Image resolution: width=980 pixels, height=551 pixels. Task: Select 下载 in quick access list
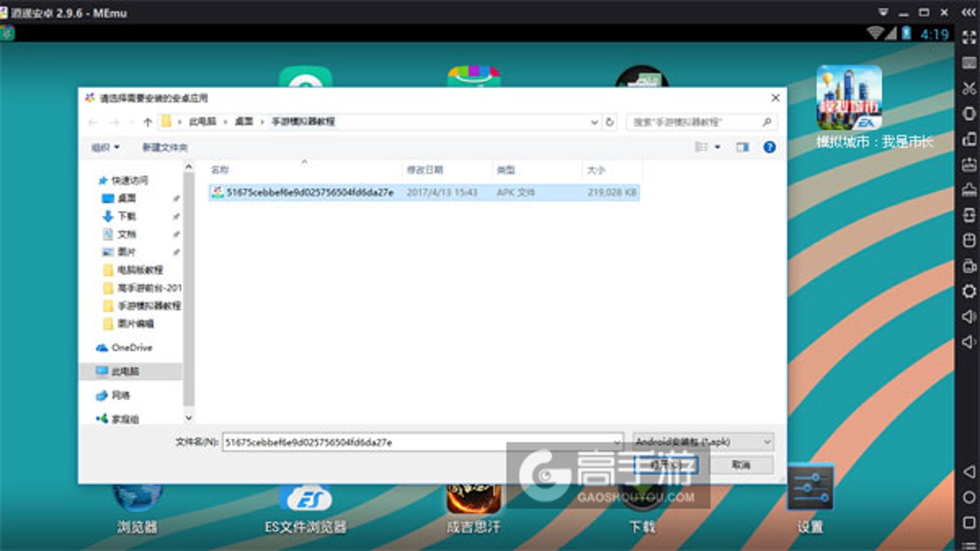(120, 217)
